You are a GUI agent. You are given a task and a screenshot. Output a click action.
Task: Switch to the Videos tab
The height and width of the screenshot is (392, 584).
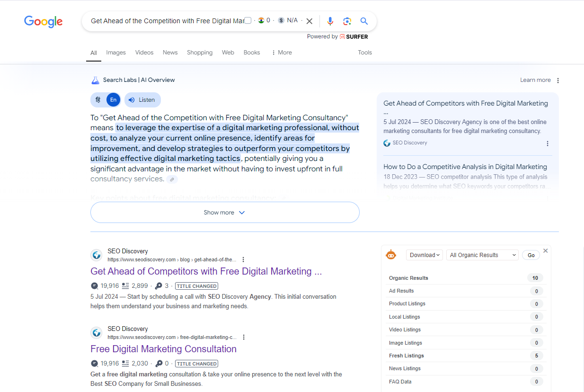pos(144,53)
